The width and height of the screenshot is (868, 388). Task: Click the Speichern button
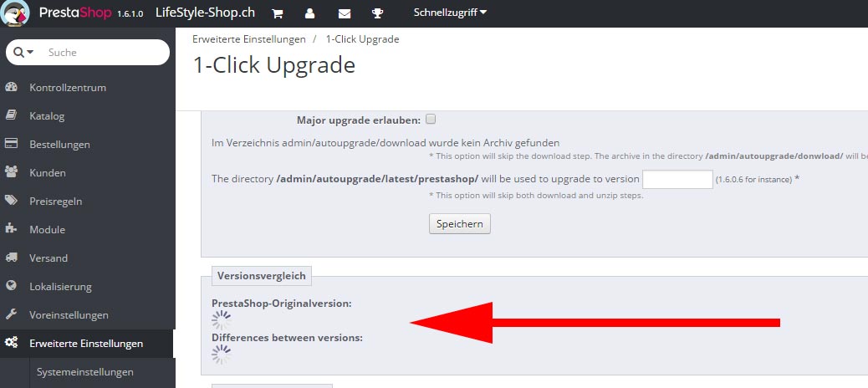pyautogui.click(x=459, y=223)
